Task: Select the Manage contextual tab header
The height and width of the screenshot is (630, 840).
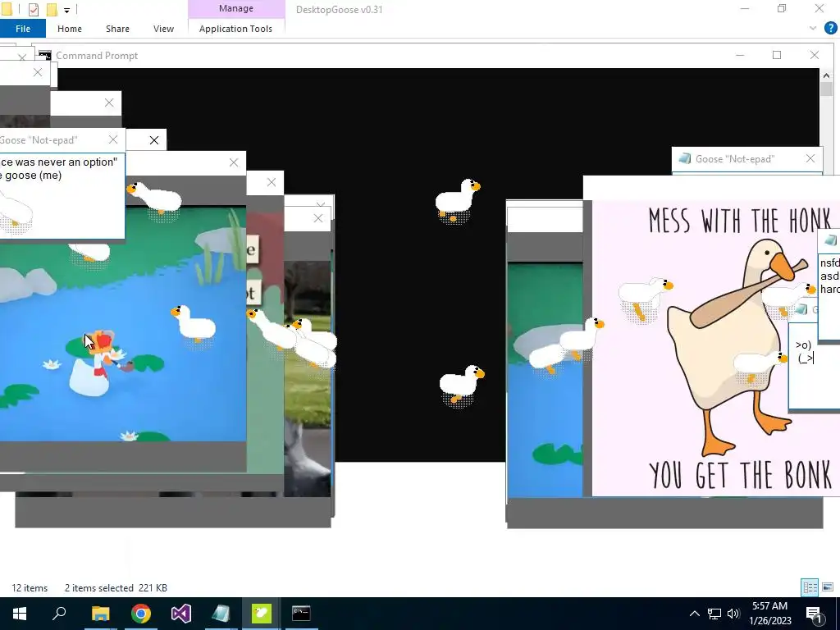Action: [236, 8]
